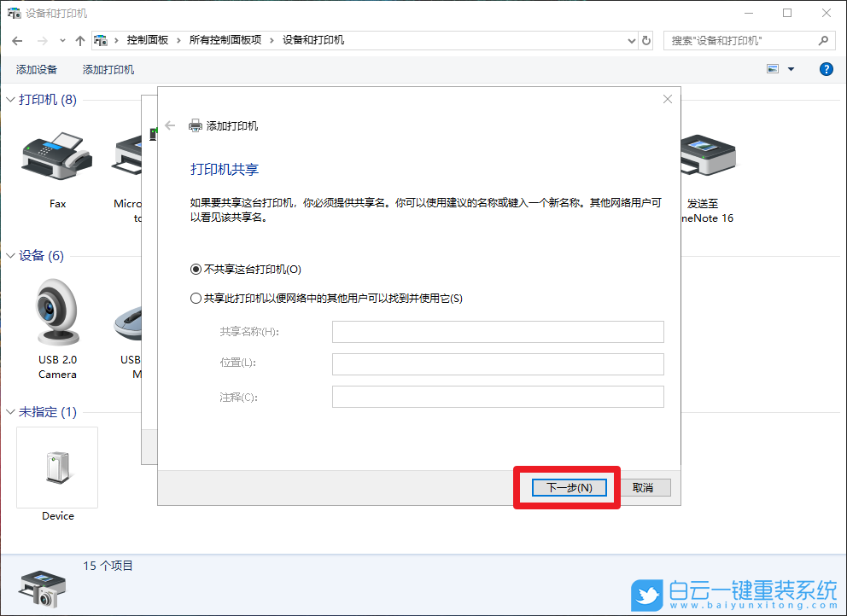
Task: Select 不共享这台打印机 option
Action: click(196, 269)
